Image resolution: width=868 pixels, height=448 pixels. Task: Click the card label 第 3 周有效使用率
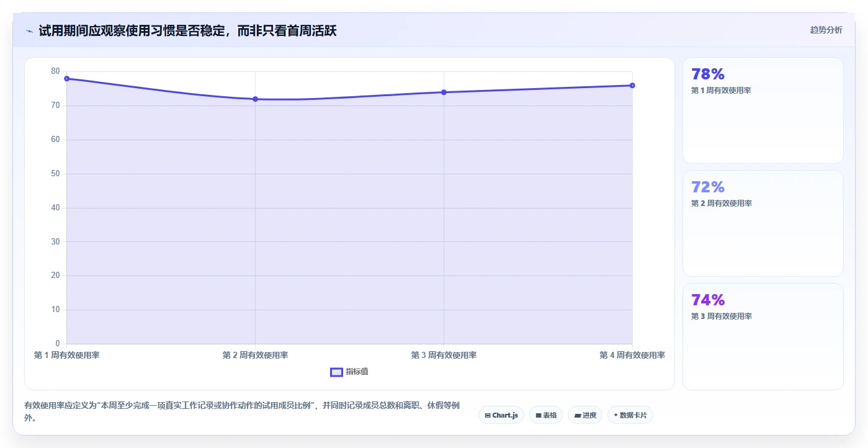pyautogui.click(x=722, y=316)
